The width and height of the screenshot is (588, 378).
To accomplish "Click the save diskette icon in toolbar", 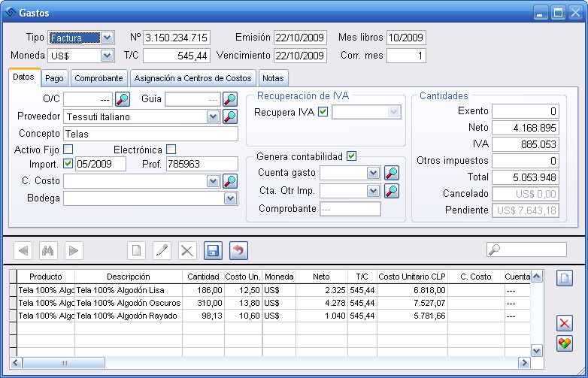I will [213, 251].
